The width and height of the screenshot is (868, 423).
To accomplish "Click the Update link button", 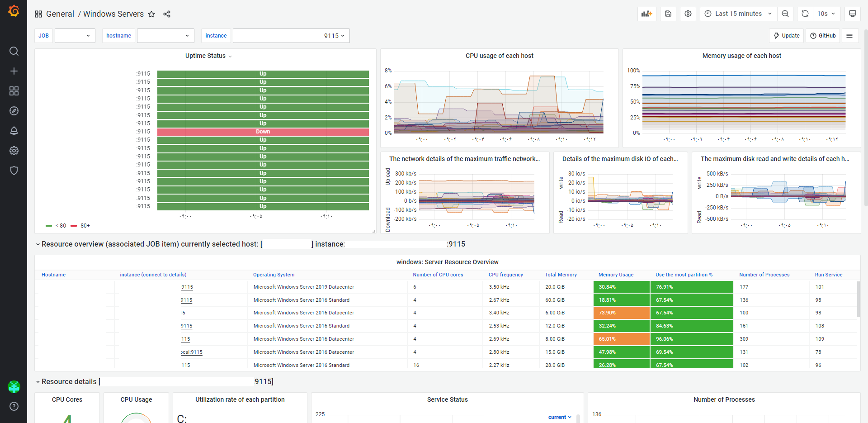I will pos(787,36).
